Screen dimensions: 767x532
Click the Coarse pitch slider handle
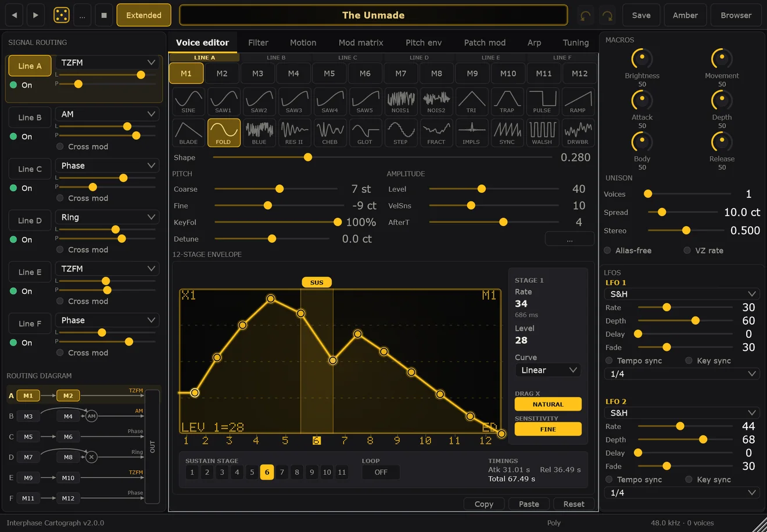[279, 189]
